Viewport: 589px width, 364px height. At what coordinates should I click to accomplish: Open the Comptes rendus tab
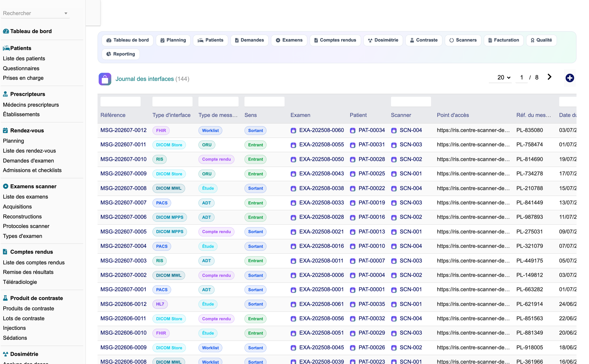tap(335, 40)
